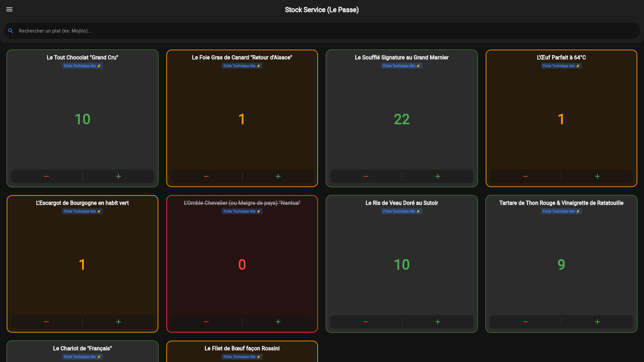Open Fiche Technique badge of Filet de Bœuf Rossini
644x362 pixels.
click(x=242, y=357)
